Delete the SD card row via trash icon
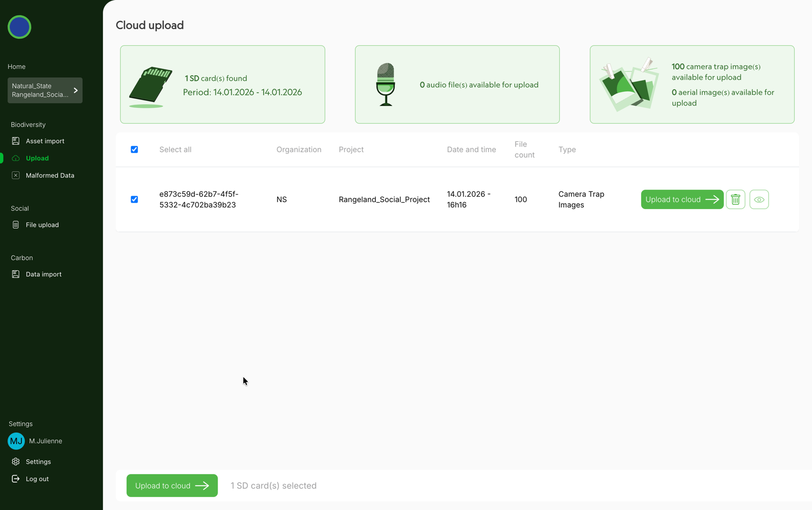This screenshot has height=510, width=812. coord(736,199)
